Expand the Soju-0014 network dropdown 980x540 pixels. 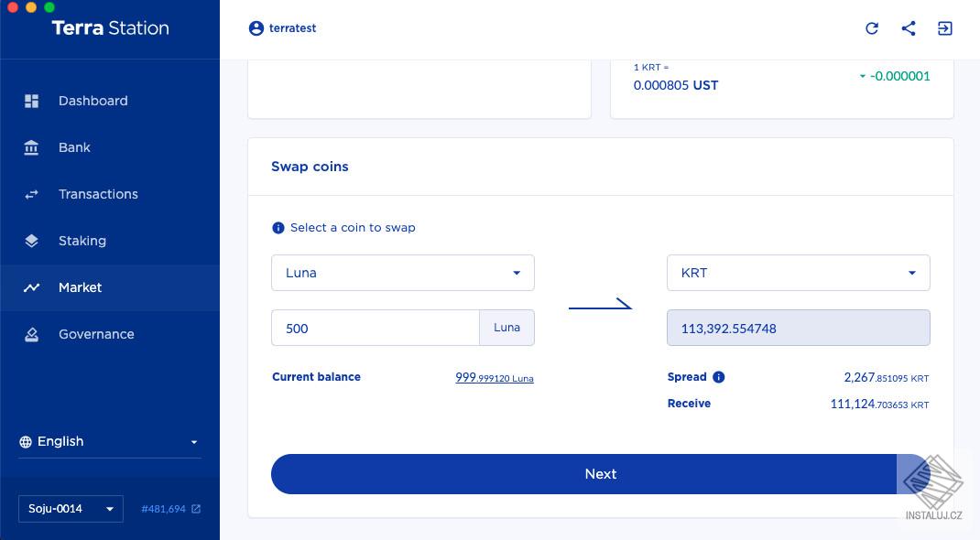pyautogui.click(x=71, y=509)
